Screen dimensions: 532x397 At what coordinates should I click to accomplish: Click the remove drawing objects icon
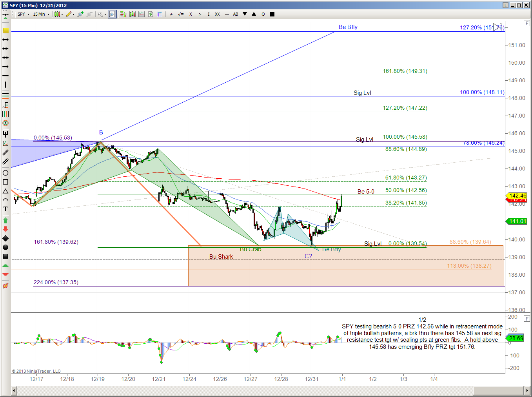pyautogui.click(x=5, y=286)
